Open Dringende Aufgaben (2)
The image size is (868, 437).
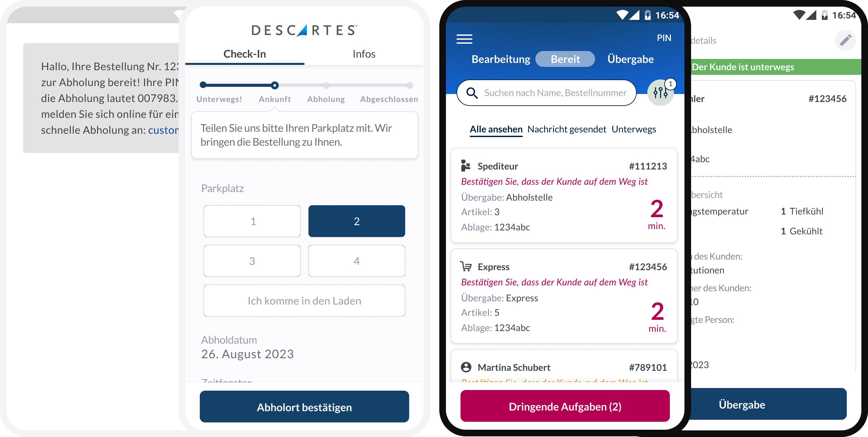565,406
